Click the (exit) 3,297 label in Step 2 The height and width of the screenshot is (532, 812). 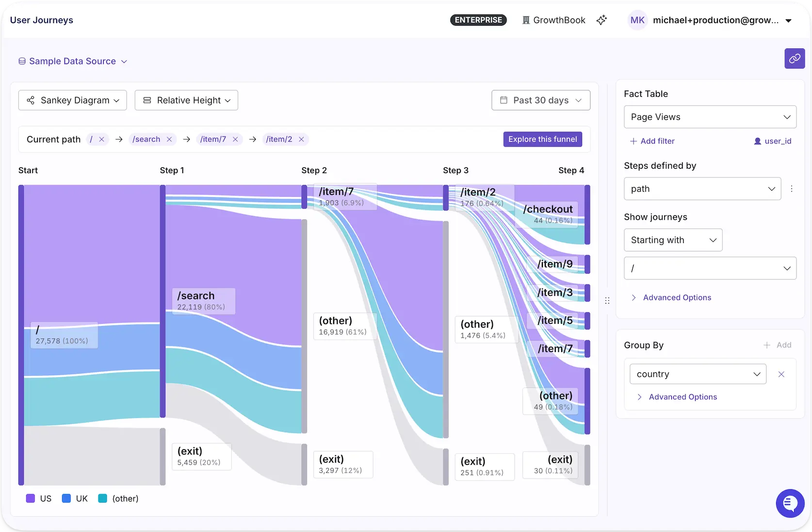pos(343,465)
